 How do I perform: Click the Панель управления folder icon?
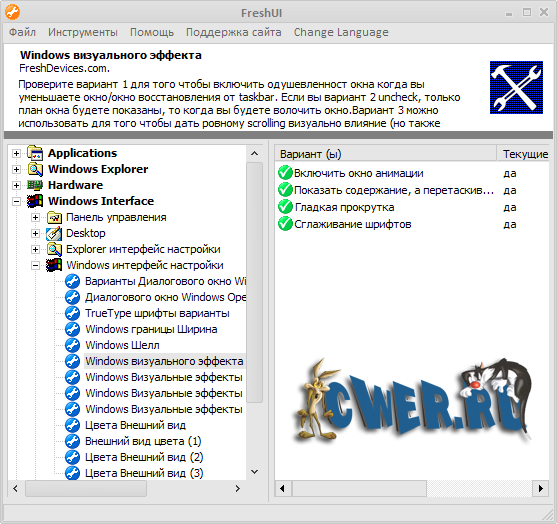pyautogui.click(x=54, y=217)
